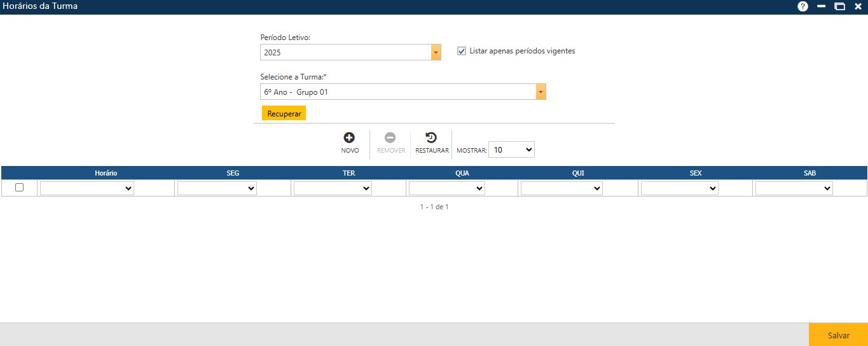Tick the first table row checkbox
868x346 pixels.
click(x=19, y=188)
